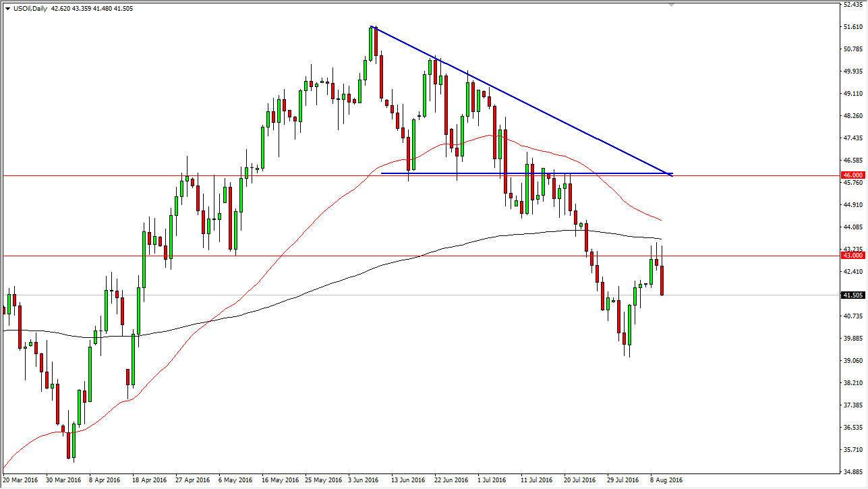Click the 49.935 price axis value
868x489 pixels.
click(x=853, y=71)
